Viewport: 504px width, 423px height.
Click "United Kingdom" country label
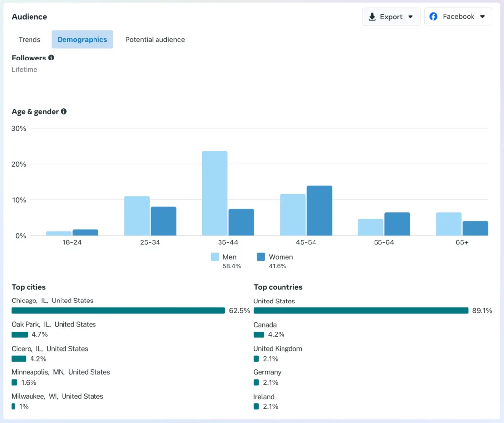point(278,349)
